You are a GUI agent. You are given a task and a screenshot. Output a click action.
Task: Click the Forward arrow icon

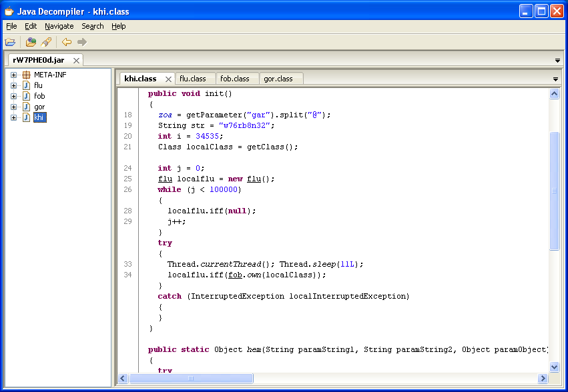tap(81, 42)
